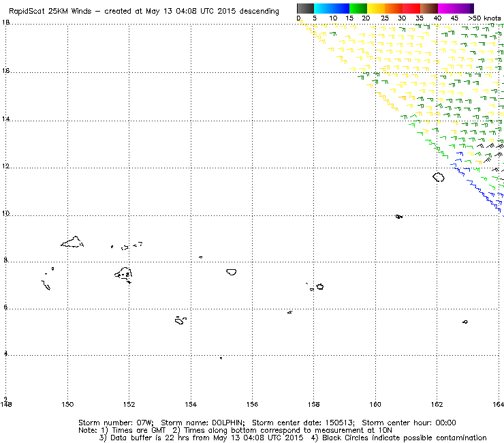
Task: Click the yellow 20-25 knots legend band
Action: click(x=376, y=8)
